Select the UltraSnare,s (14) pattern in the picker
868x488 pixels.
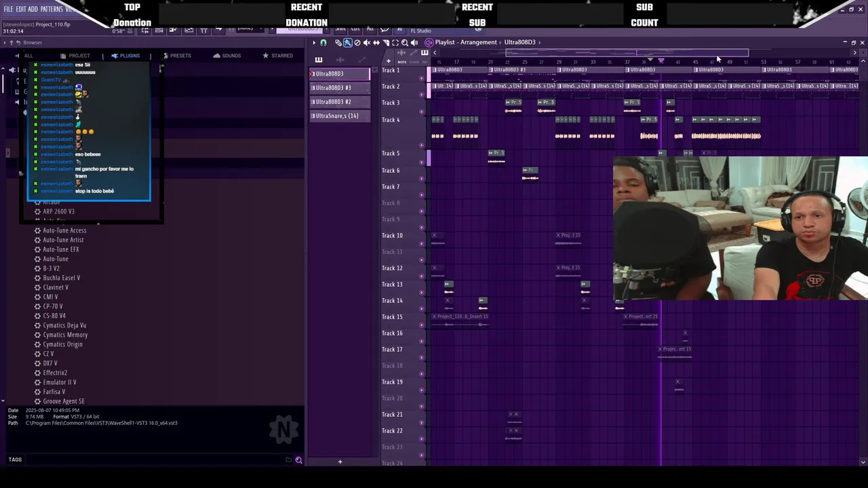click(340, 116)
